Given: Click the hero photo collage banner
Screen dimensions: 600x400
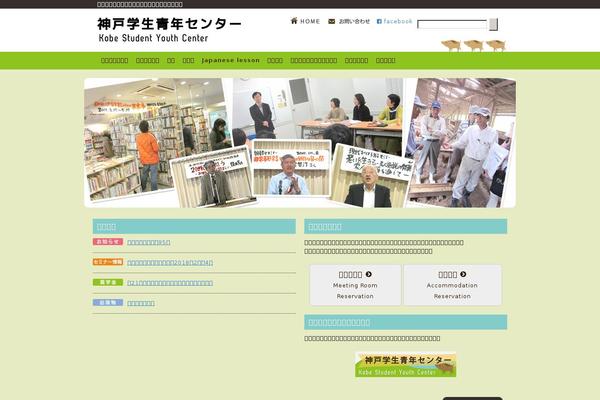Looking at the screenshot, I should (x=300, y=143).
